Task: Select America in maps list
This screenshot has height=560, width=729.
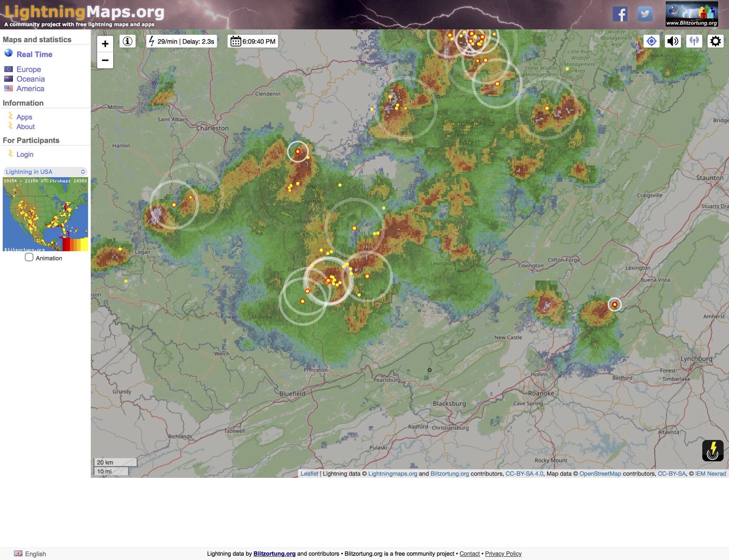Action: 30,89
